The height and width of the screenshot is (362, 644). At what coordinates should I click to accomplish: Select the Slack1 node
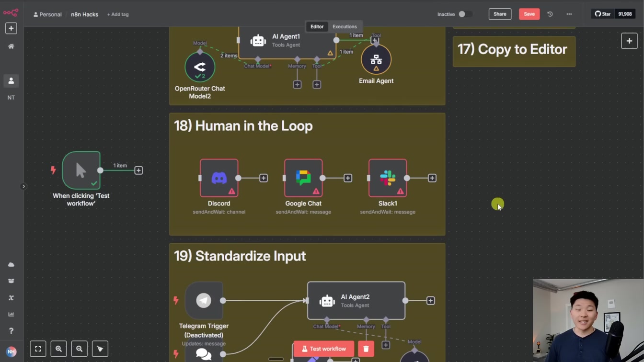(388, 178)
